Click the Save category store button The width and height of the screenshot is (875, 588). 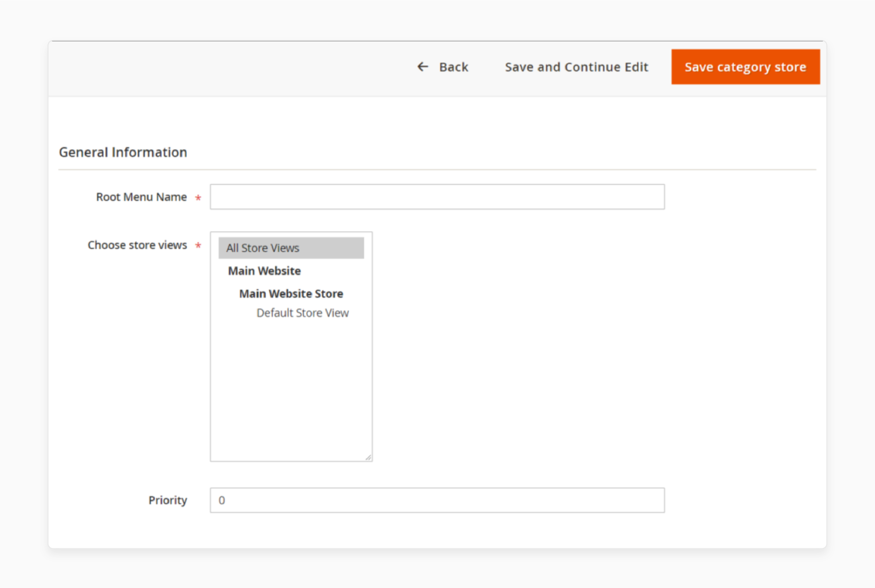[745, 67]
